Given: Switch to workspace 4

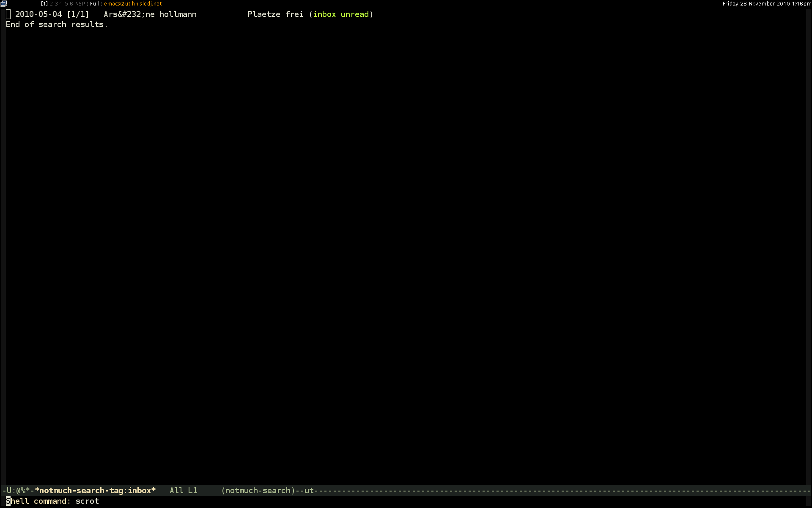Looking at the screenshot, I should 61,4.
